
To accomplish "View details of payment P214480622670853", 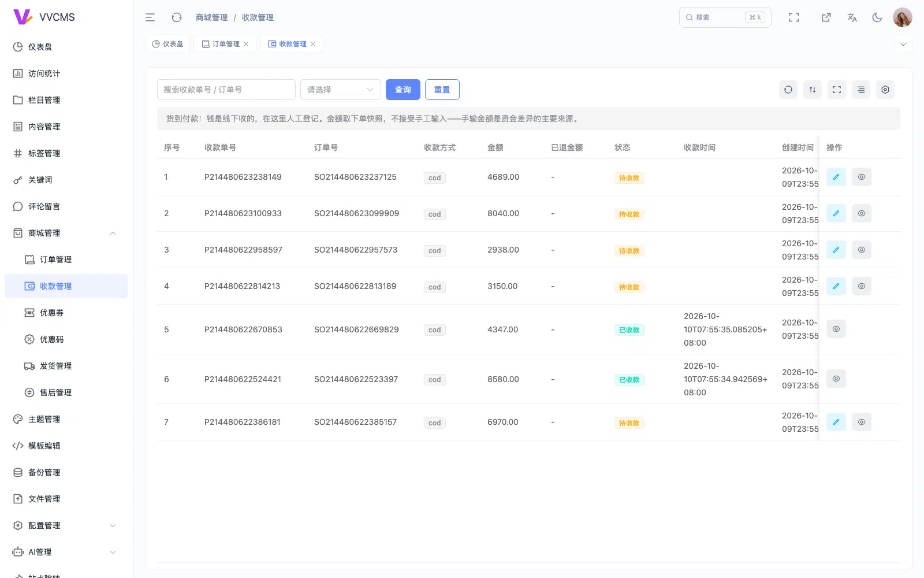I will (836, 329).
